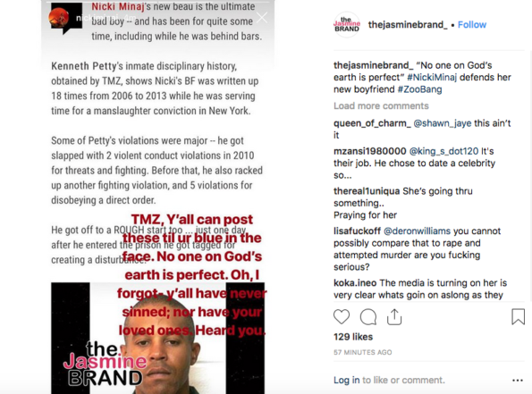Screen dimensions: 532x394
Task: Open the @king_s_dot120 mention
Action: click(443, 151)
